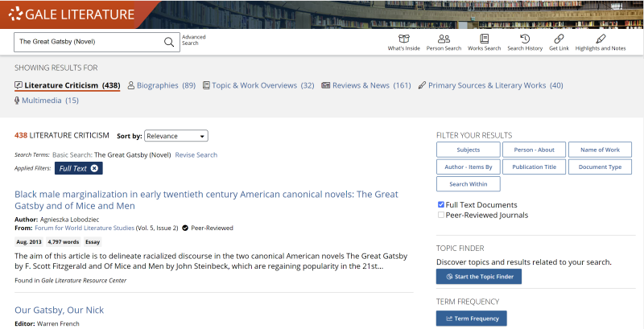Select the Literature Criticism tab
The image size is (644, 329).
pos(68,85)
